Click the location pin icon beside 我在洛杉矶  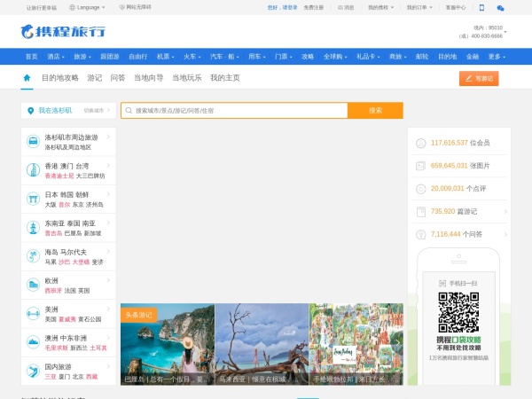pos(31,111)
